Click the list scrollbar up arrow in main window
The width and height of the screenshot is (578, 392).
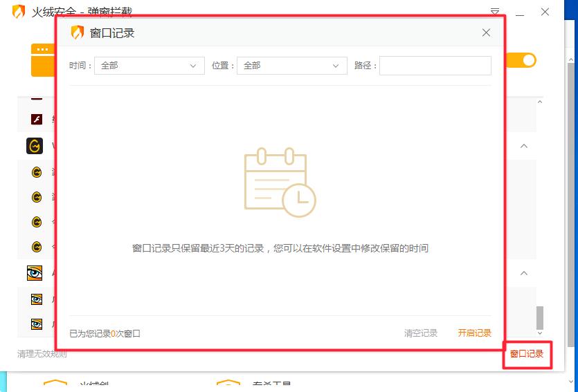coord(540,102)
